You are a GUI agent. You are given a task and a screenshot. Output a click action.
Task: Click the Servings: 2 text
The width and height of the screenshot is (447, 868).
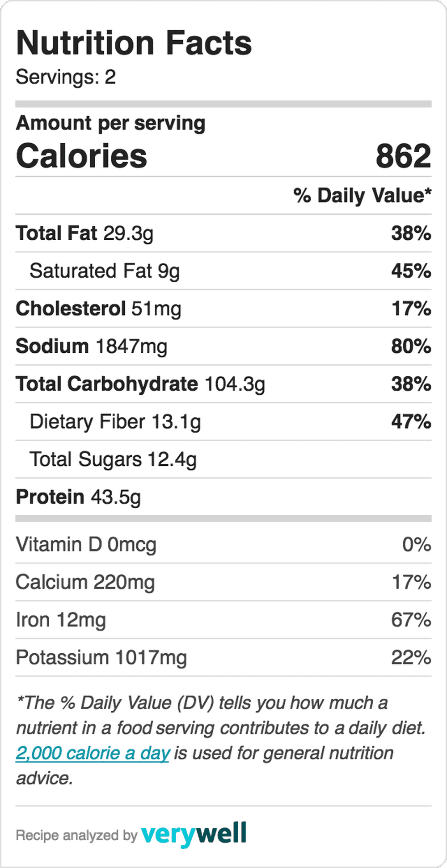[66, 77]
